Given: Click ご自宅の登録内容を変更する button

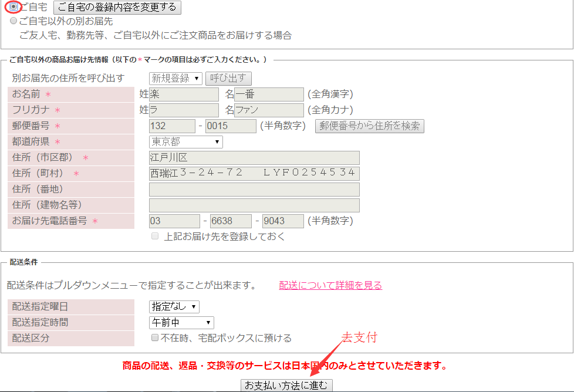Looking at the screenshot, I should click(117, 8).
